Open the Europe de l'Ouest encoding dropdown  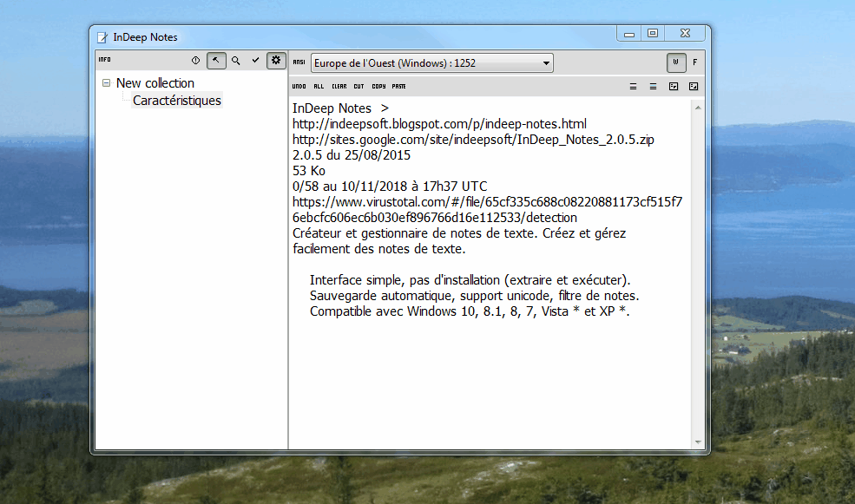click(x=431, y=63)
